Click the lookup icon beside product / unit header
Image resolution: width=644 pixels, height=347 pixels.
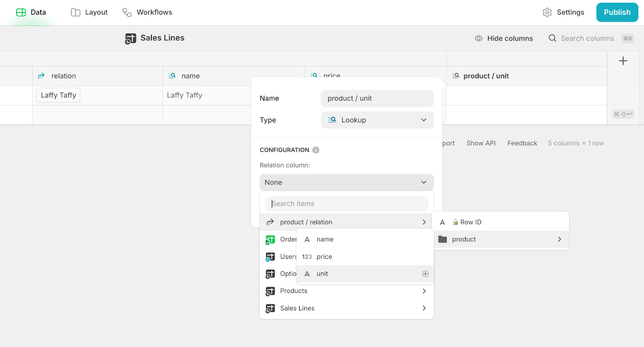click(x=456, y=76)
